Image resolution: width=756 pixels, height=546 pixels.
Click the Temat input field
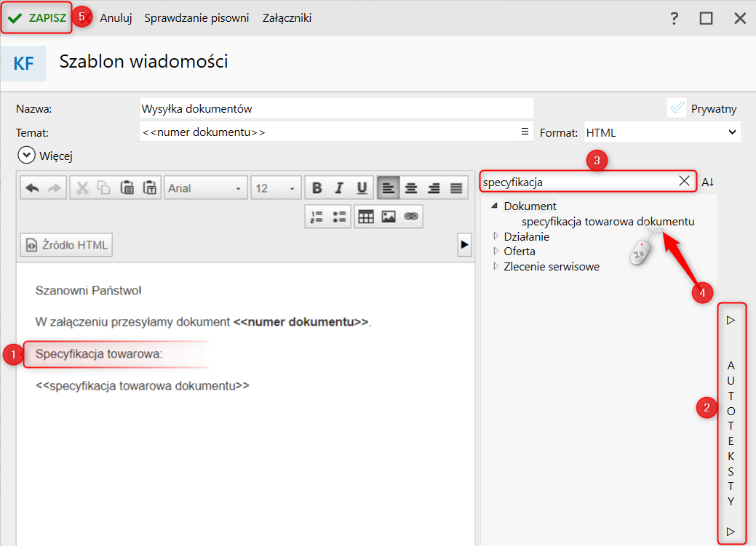click(337, 132)
